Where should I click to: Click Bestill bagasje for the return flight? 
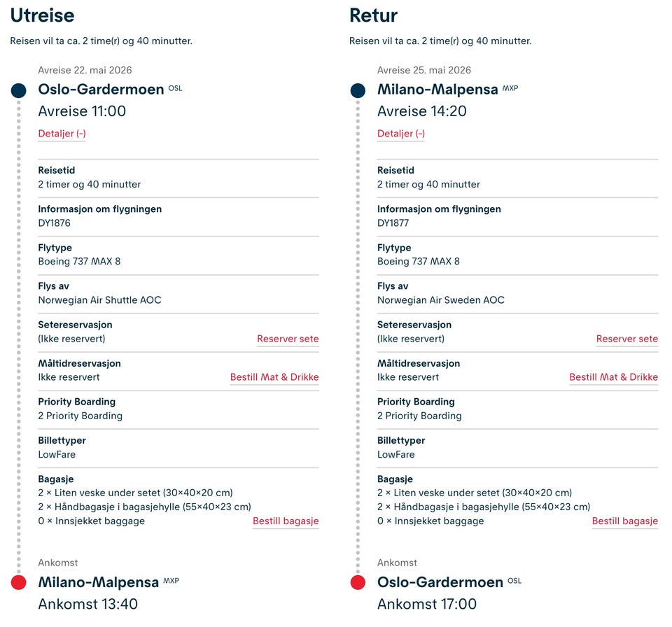click(624, 521)
